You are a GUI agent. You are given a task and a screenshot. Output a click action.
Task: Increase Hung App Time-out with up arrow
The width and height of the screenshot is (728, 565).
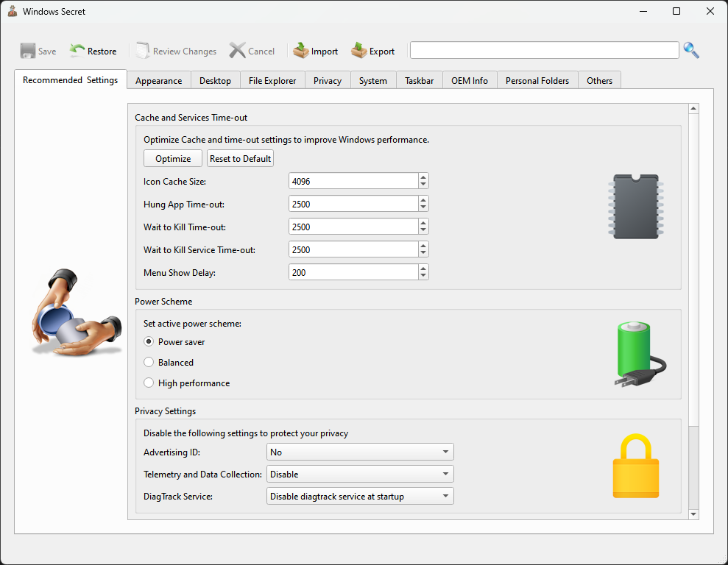pos(423,200)
